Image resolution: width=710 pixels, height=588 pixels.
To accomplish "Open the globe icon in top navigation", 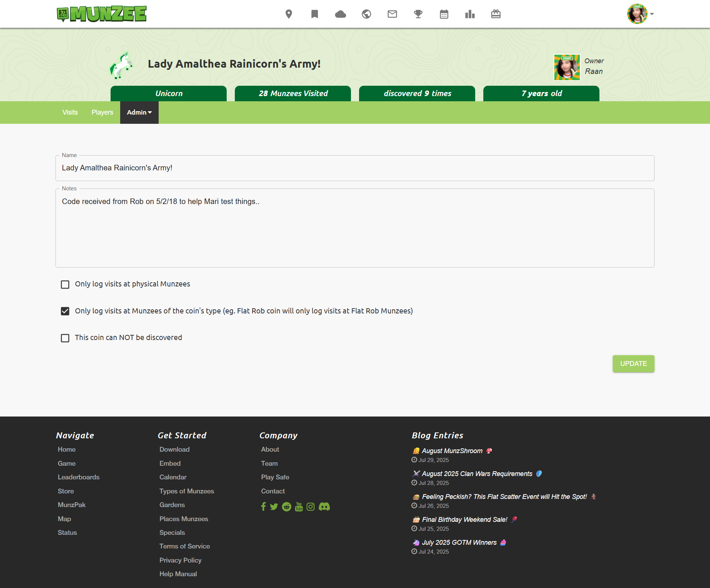I will point(366,14).
